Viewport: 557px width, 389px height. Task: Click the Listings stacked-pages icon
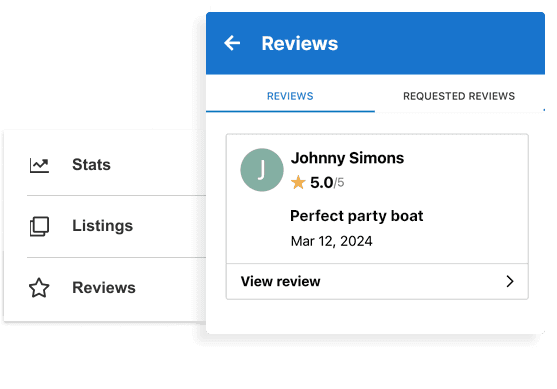pyautogui.click(x=39, y=226)
